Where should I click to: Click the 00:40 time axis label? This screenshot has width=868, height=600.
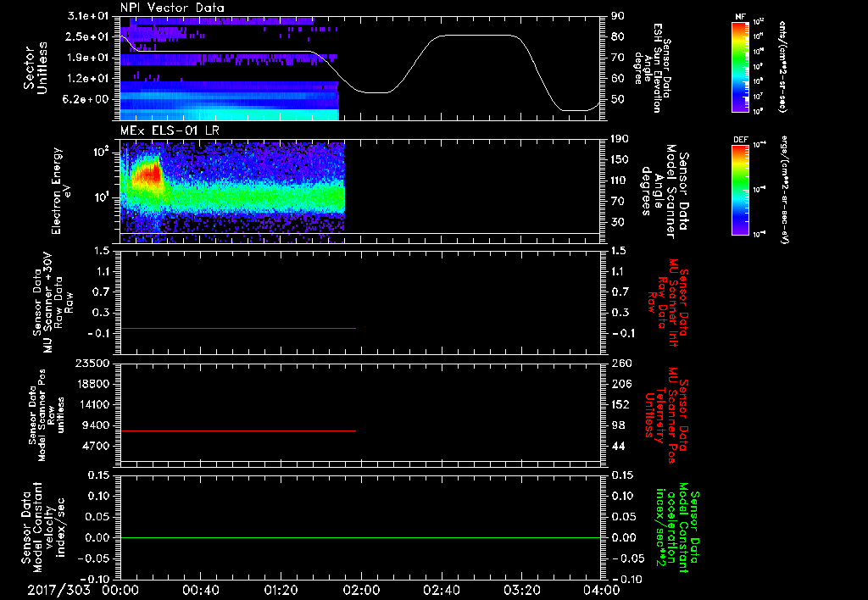[x=200, y=590]
